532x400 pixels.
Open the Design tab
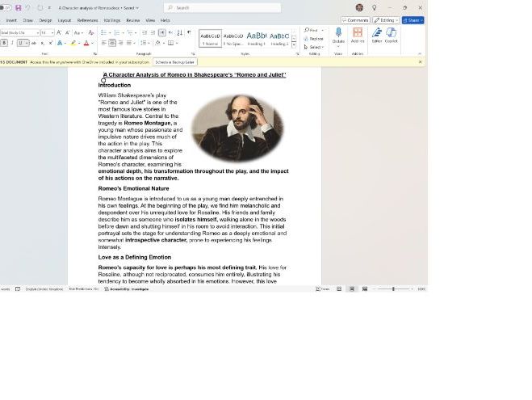tap(45, 20)
